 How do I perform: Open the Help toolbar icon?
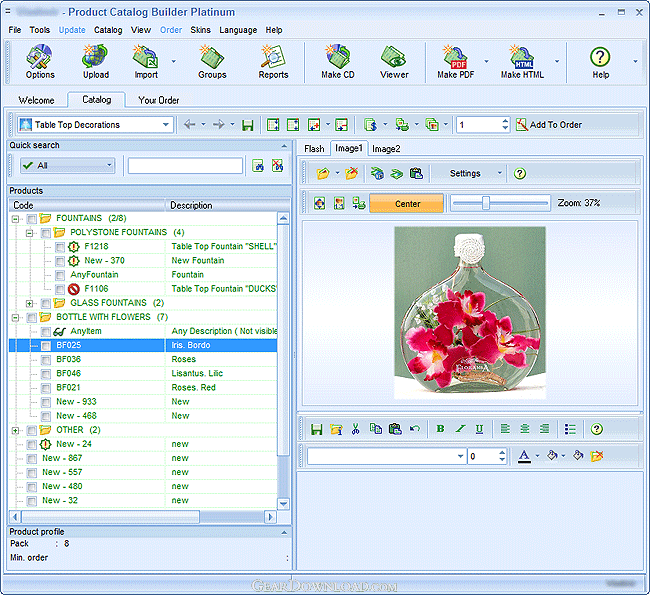coord(600,62)
